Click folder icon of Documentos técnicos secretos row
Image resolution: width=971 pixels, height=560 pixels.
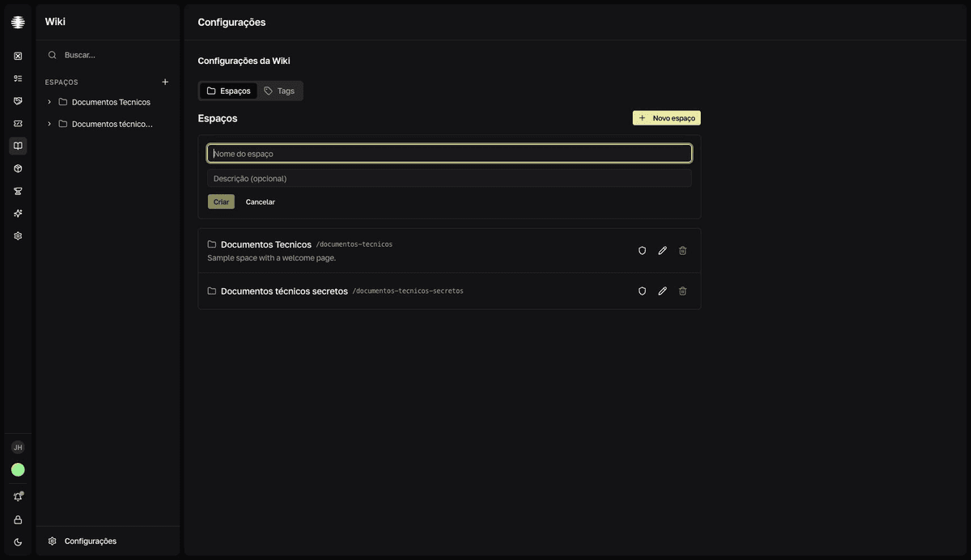tap(212, 291)
